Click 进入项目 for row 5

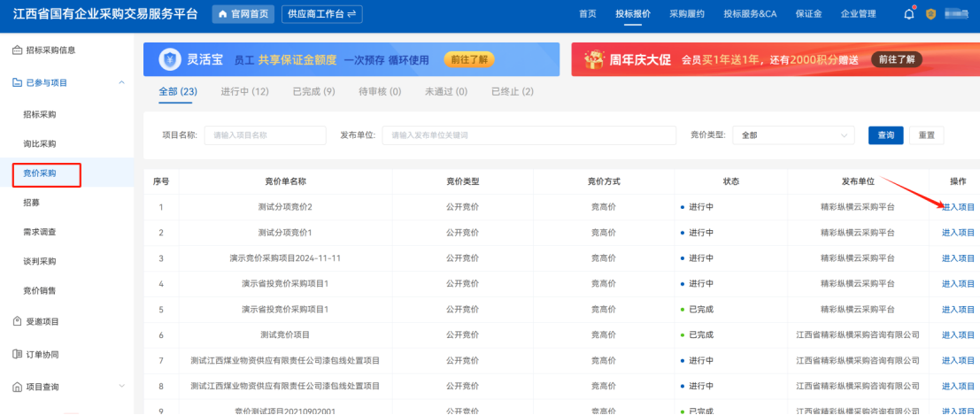958,310
